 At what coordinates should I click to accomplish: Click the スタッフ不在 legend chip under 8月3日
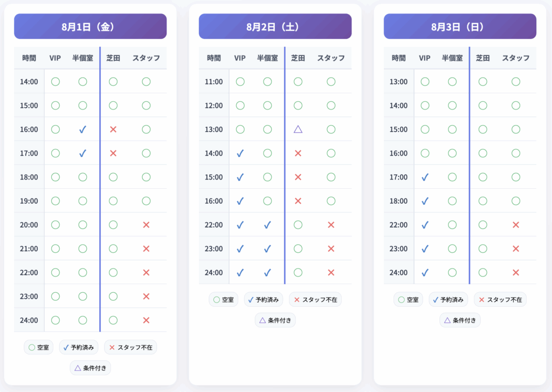tap(500, 300)
